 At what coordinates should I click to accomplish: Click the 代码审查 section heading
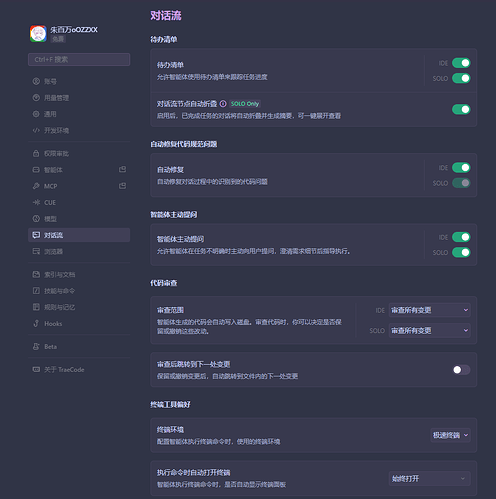click(164, 283)
